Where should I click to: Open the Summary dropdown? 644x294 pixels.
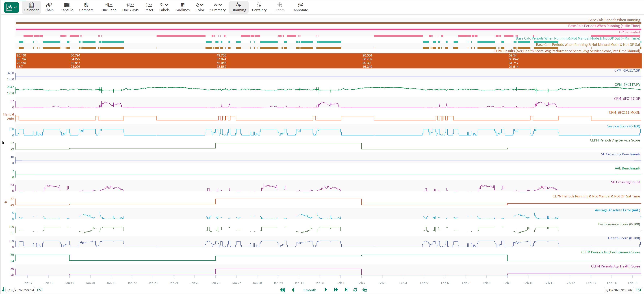tap(218, 7)
